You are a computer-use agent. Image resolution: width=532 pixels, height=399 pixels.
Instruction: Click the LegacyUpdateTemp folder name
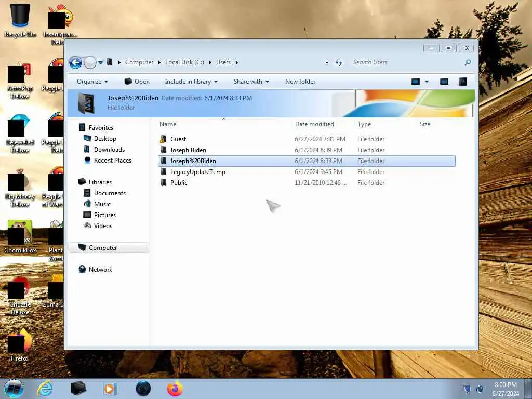(x=198, y=172)
